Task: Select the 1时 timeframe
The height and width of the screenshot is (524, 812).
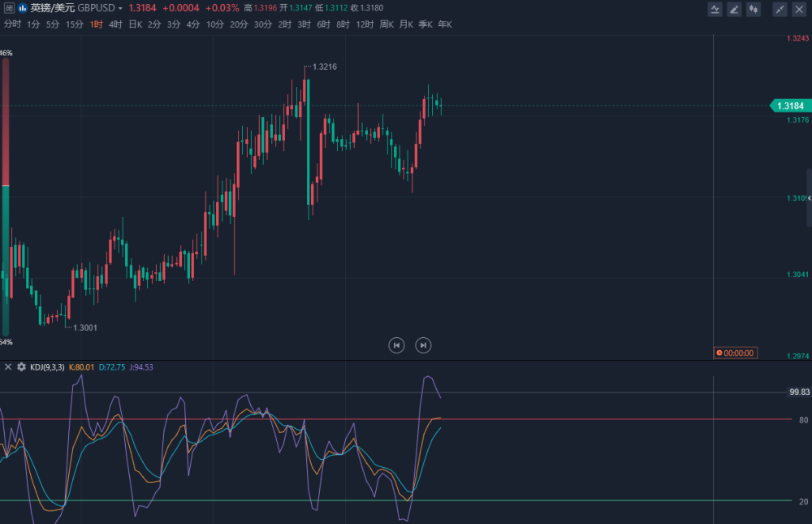Action: [x=97, y=24]
